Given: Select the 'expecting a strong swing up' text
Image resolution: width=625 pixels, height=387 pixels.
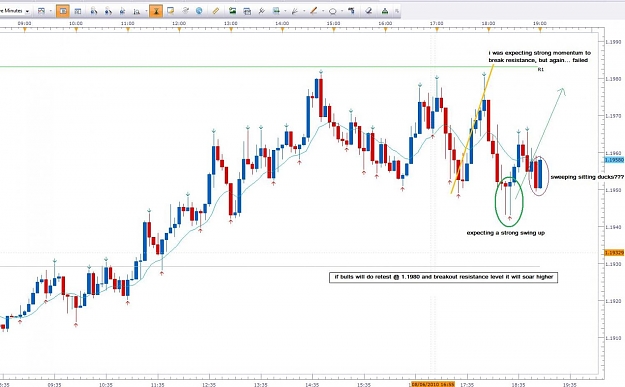Looking at the screenshot, I should coord(505,233).
